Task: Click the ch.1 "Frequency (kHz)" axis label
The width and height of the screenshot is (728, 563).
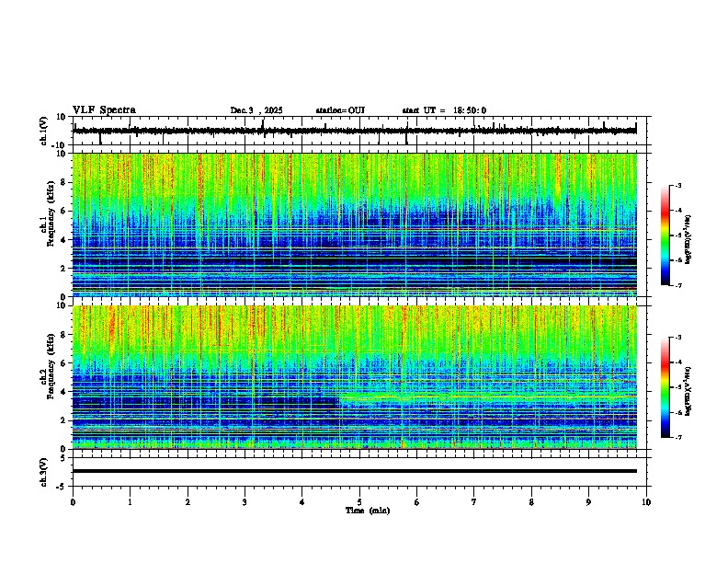Action: click(x=51, y=213)
